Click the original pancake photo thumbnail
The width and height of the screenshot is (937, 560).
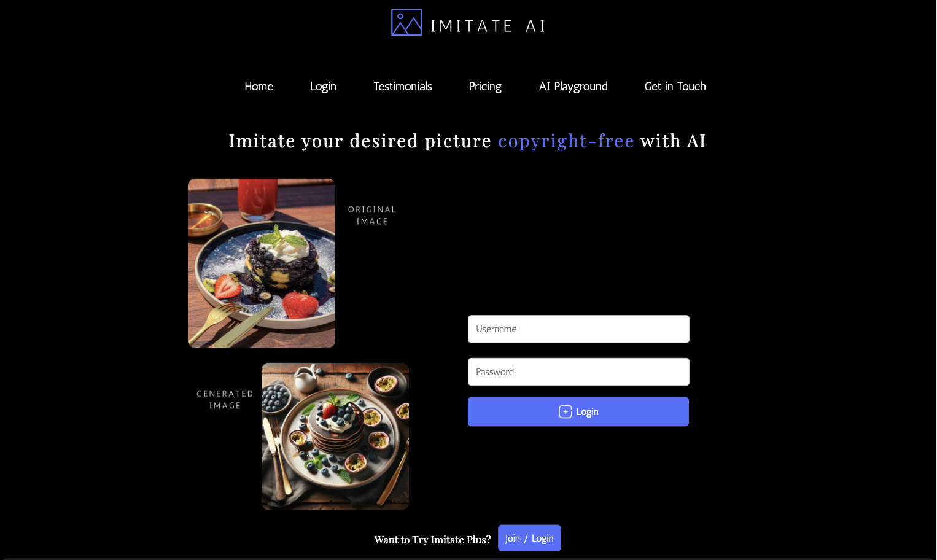click(262, 263)
